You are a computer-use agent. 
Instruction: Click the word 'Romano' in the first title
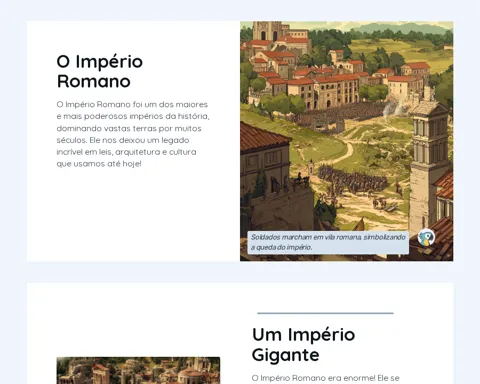pyautogui.click(x=94, y=81)
